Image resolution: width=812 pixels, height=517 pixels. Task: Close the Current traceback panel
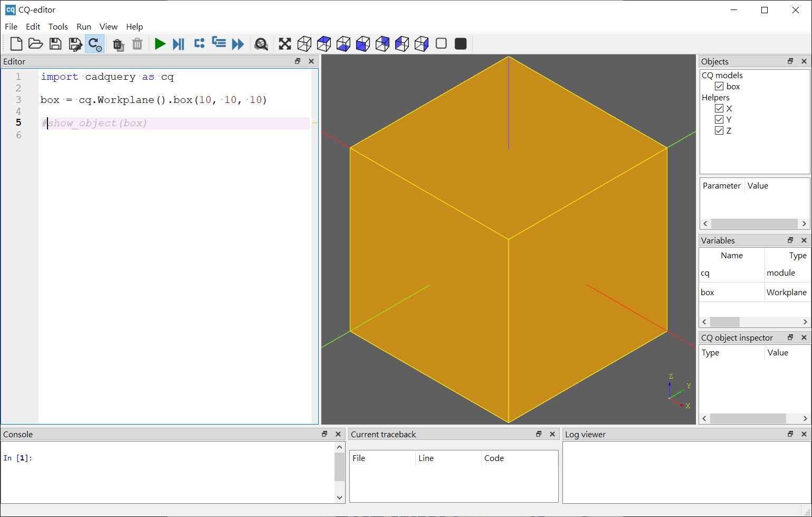coord(552,434)
